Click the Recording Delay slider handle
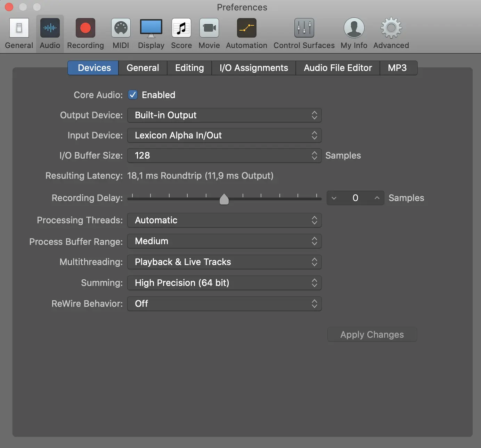Screen dimensions: 481x448 [224, 199]
